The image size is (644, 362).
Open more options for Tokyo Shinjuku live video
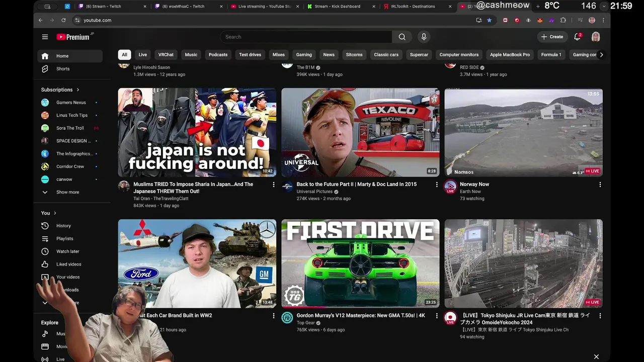coord(600,316)
